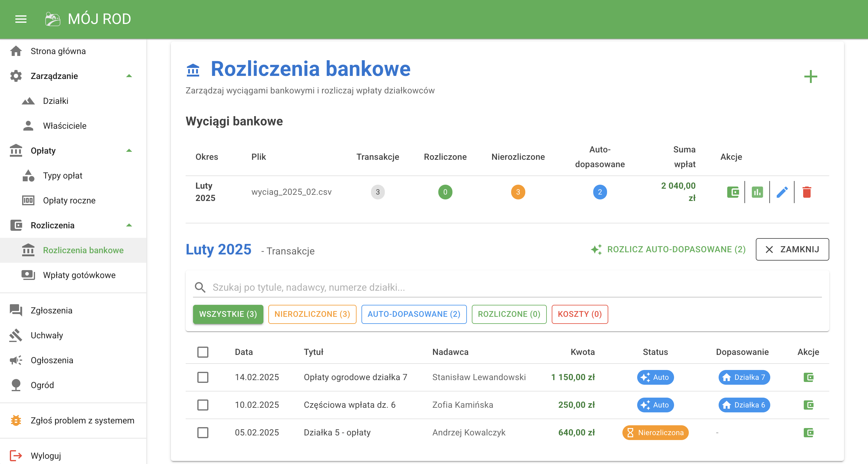Collapse the Rozliczenia section arrow

[129, 225]
